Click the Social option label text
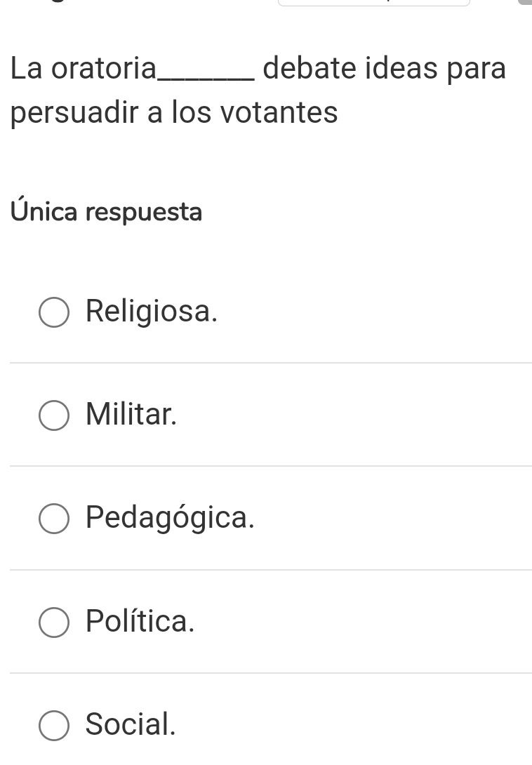The width and height of the screenshot is (532, 765). click(x=131, y=724)
